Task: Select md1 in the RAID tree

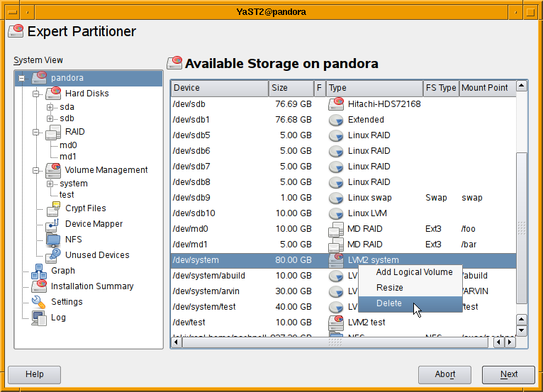Action: click(x=68, y=157)
